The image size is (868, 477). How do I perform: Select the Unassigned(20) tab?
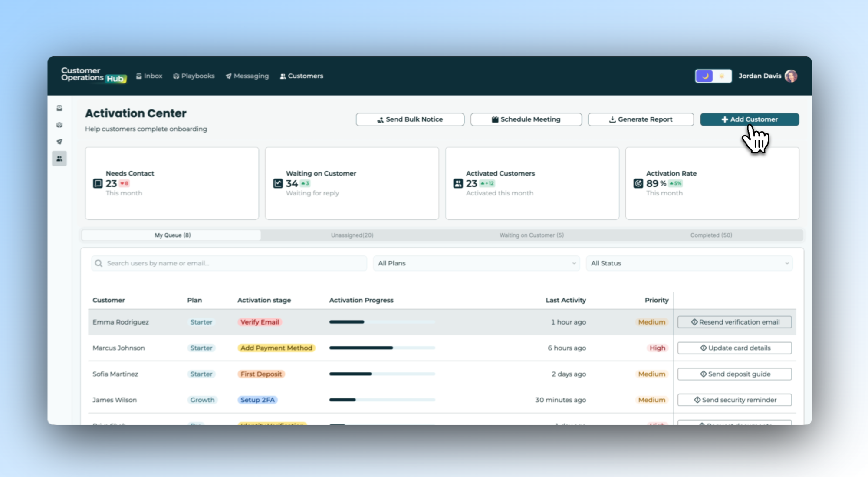[352, 235]
